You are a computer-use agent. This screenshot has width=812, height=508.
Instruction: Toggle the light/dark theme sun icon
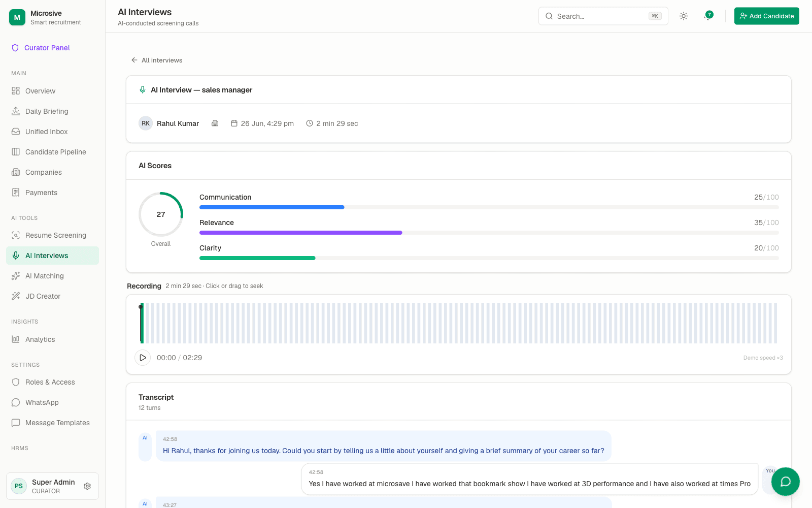point(684,16)
